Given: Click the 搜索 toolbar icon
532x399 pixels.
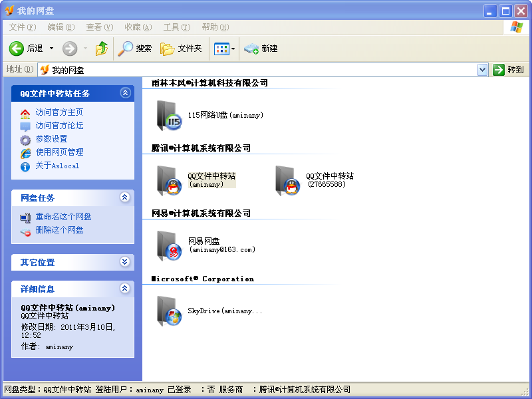Looking at the screenshot, I should (x=135, y=48).
